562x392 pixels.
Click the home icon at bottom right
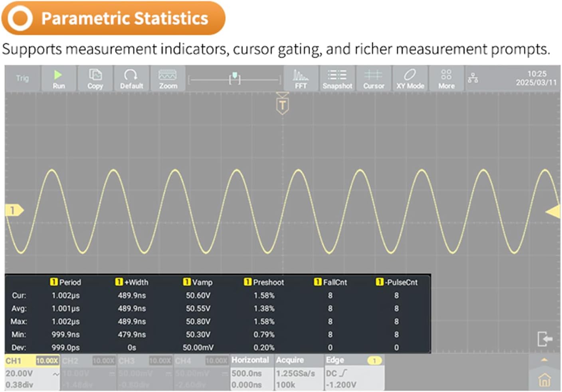544,380
